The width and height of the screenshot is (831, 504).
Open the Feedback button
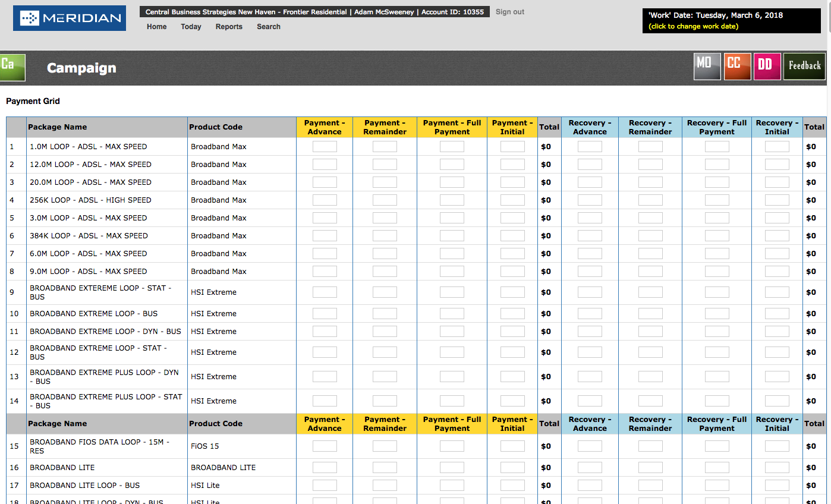click(x=804, y=66)
